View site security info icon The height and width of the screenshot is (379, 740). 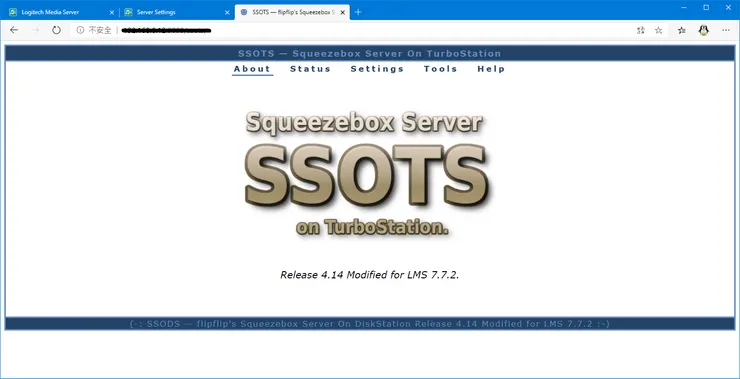pyautogui.click(x=80, y=30)
